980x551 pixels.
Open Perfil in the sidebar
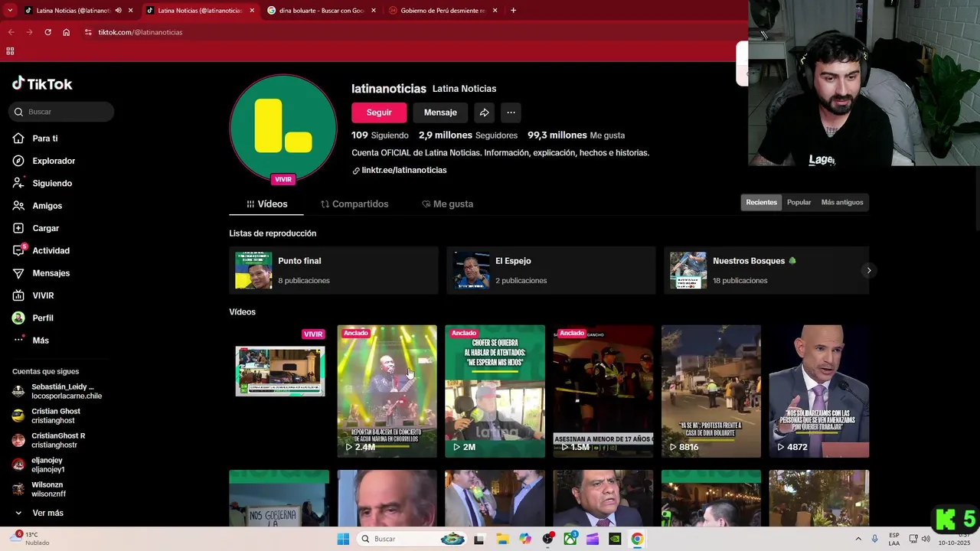pos(34,318)
